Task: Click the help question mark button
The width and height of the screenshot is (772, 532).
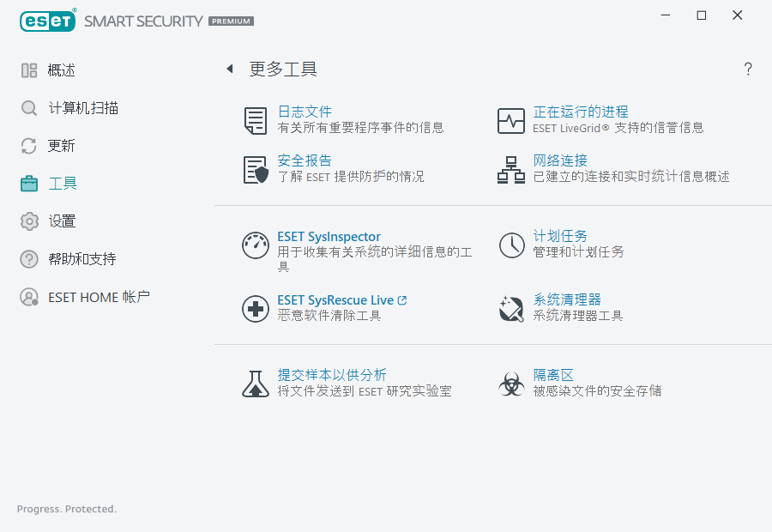Action: pos(747,69)
